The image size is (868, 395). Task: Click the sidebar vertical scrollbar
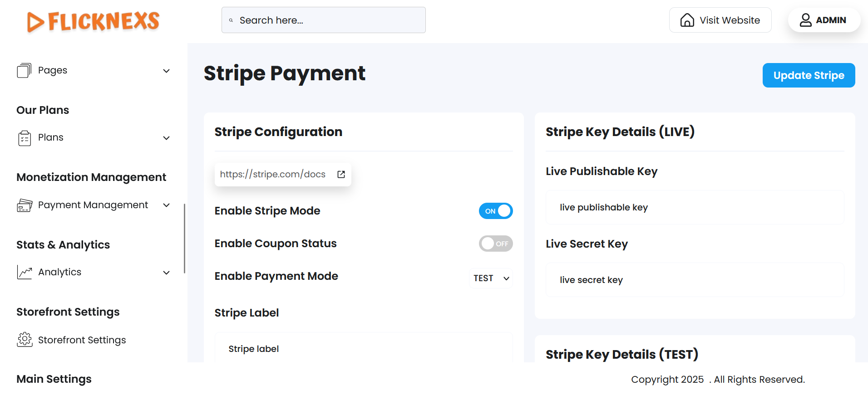(x=184, y=238)
